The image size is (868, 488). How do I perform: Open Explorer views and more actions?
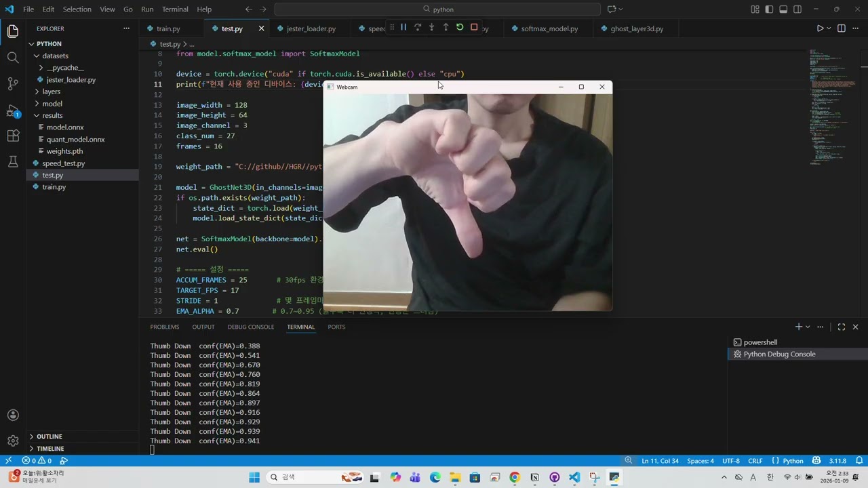[126, 28]
